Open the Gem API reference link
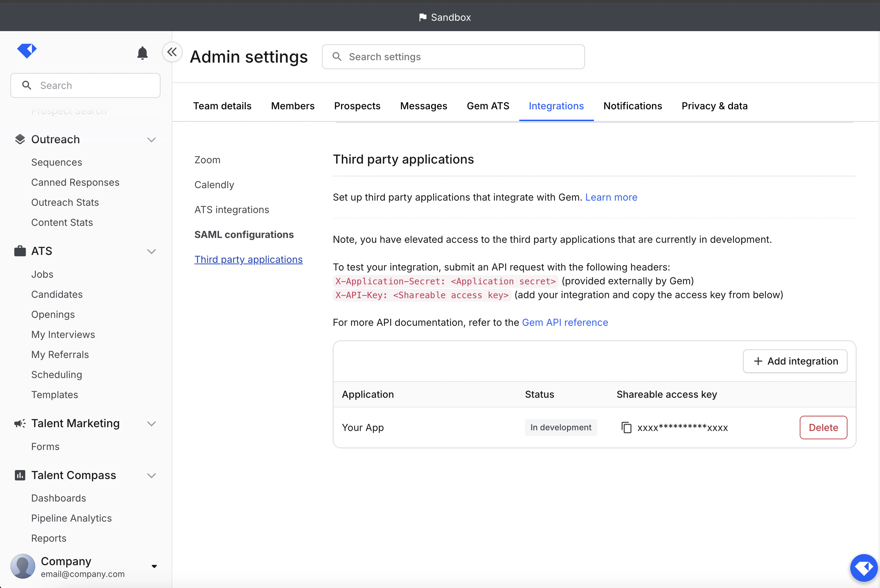This screenshot has width=880, height=588. [x=565, y=322]
